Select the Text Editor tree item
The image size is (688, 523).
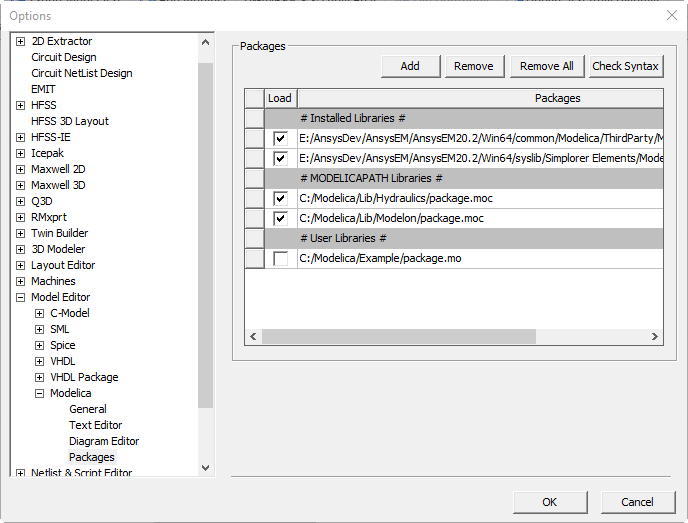tap(95, 425)
